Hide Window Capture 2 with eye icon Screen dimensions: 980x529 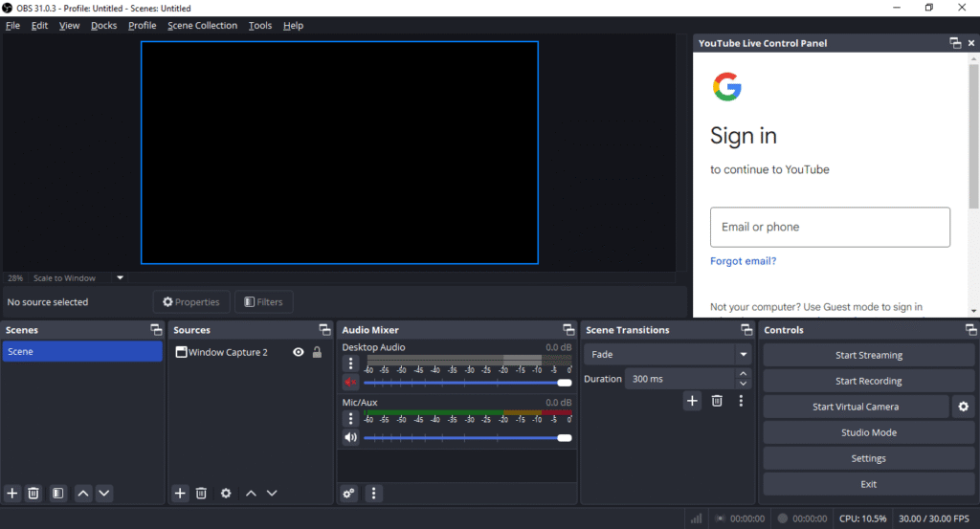[299, 352]
